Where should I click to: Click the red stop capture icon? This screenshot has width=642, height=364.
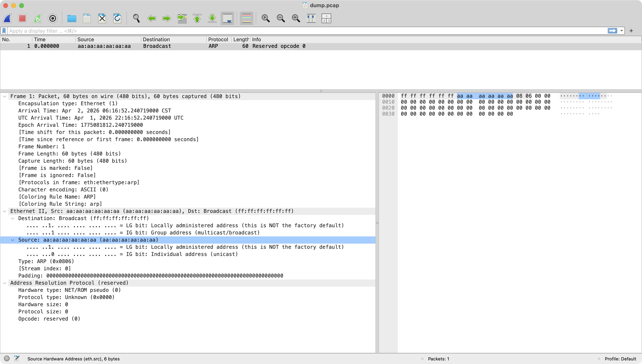click(x=22, y=18)
